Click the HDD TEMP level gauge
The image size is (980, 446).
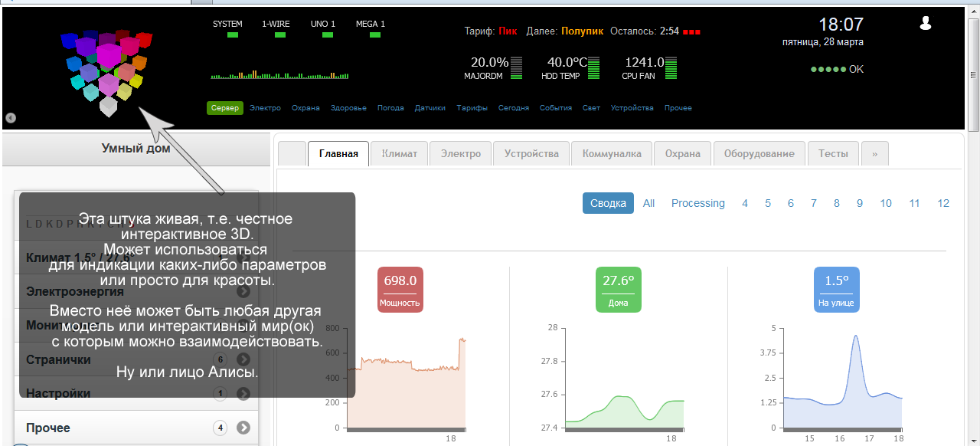[x=593, y=68]
